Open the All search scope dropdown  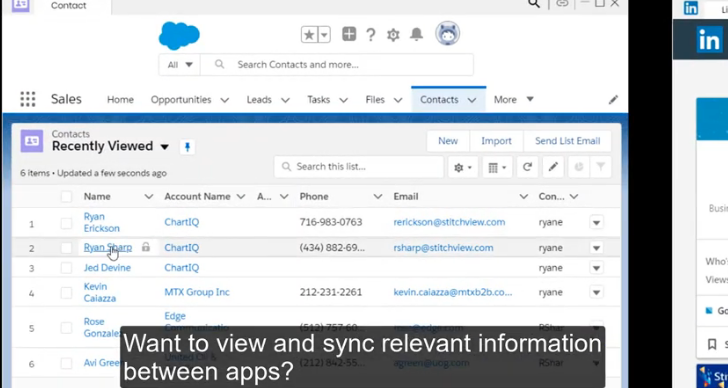[180, 65]
